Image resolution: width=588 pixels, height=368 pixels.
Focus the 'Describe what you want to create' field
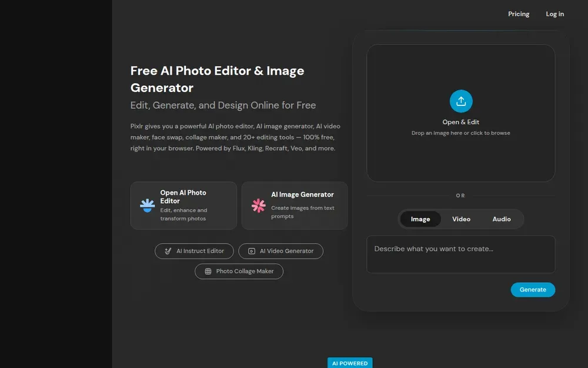[460, 254]
